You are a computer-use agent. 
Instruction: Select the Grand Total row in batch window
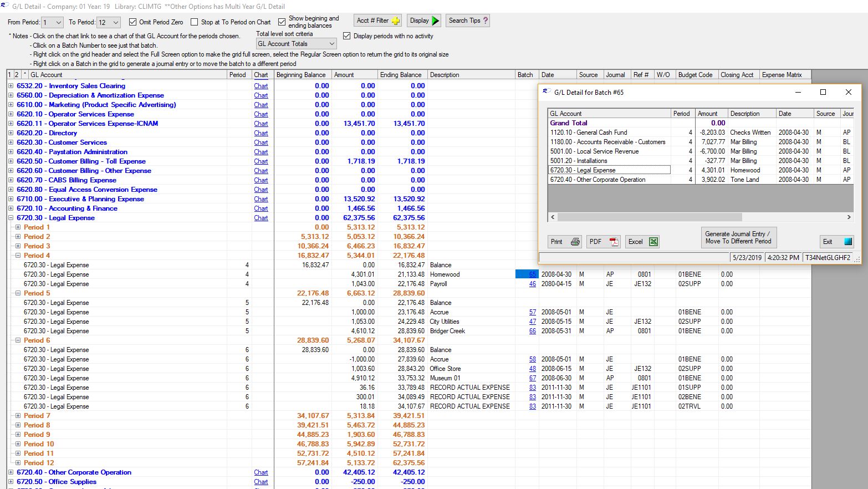[x=701, y=123]
